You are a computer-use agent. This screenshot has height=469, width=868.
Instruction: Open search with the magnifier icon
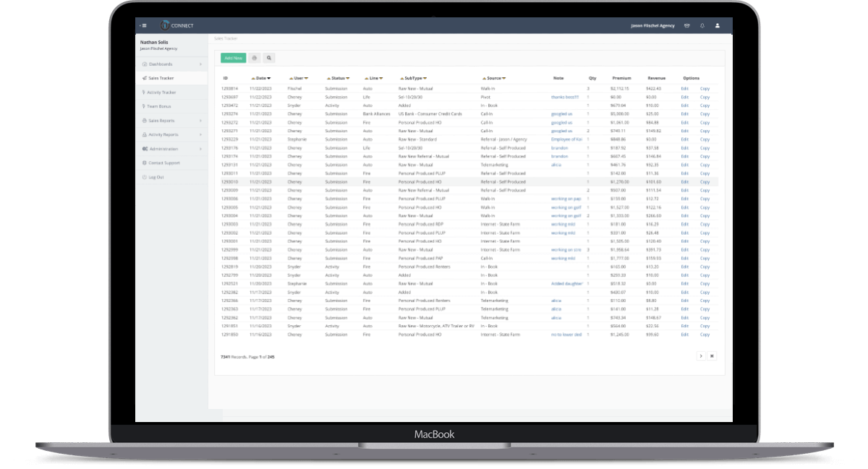coord(268,58)
